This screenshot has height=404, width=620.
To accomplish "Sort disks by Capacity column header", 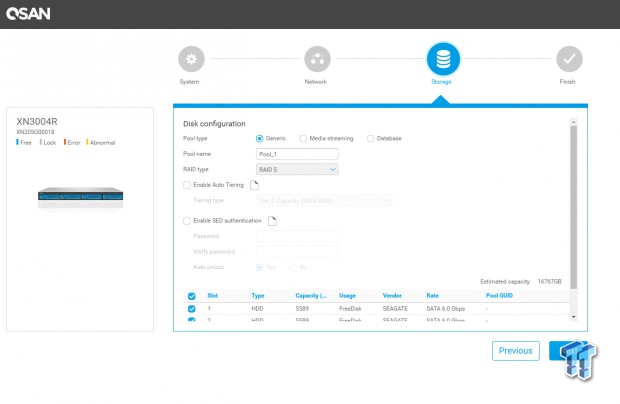I will 308,296.
